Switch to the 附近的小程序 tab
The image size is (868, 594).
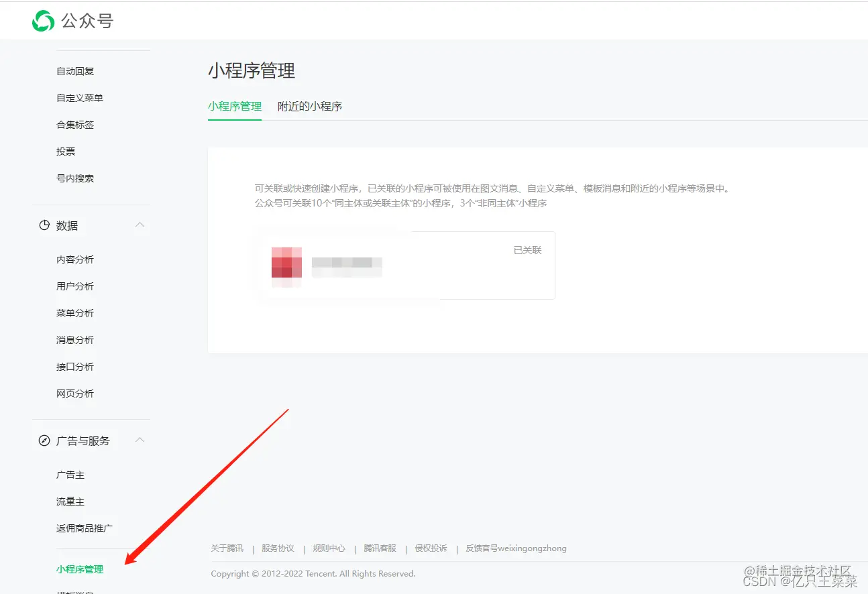(310, 106)
